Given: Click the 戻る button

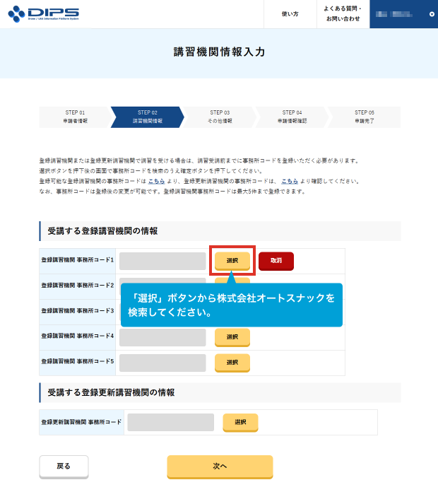Looking at the screenshot, I should [64, 467].
